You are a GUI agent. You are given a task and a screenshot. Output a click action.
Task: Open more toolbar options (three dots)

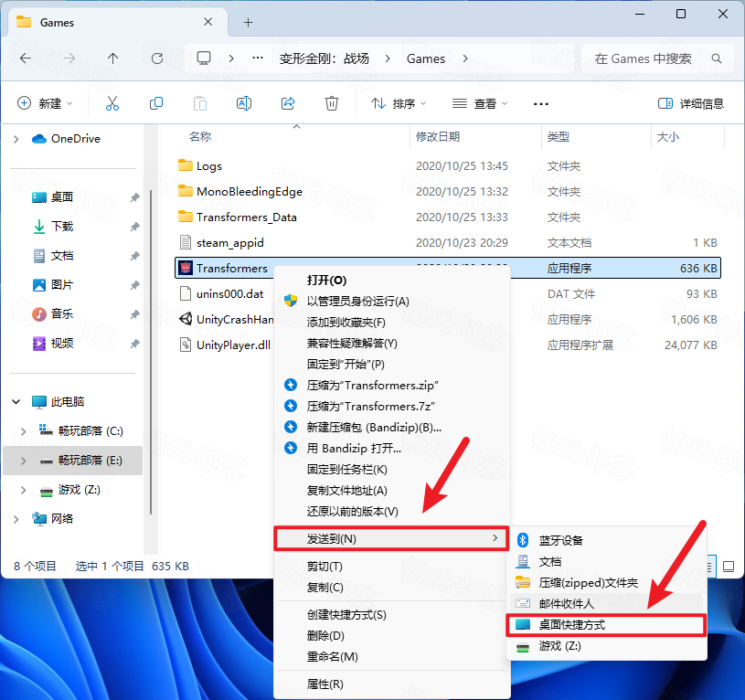(540, 103)
